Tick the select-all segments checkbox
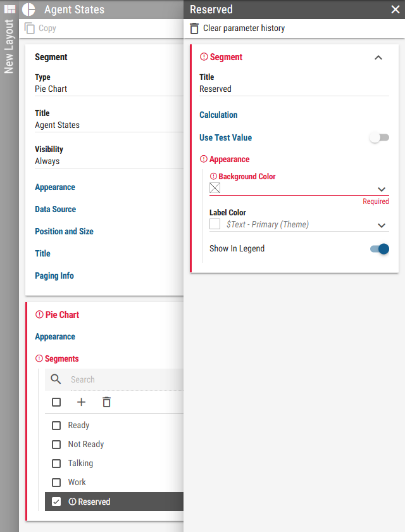Image resolution: width=405 pixels, height=532 pixels. [56, 402]
